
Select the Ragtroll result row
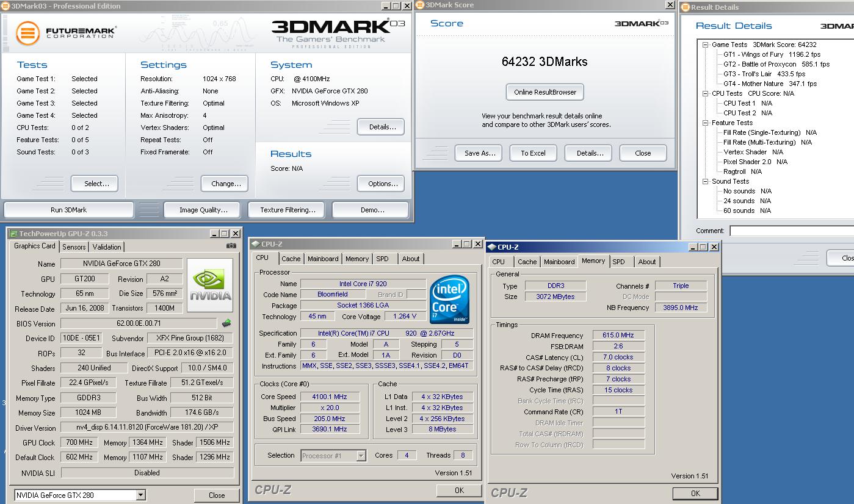click(742, 171)
